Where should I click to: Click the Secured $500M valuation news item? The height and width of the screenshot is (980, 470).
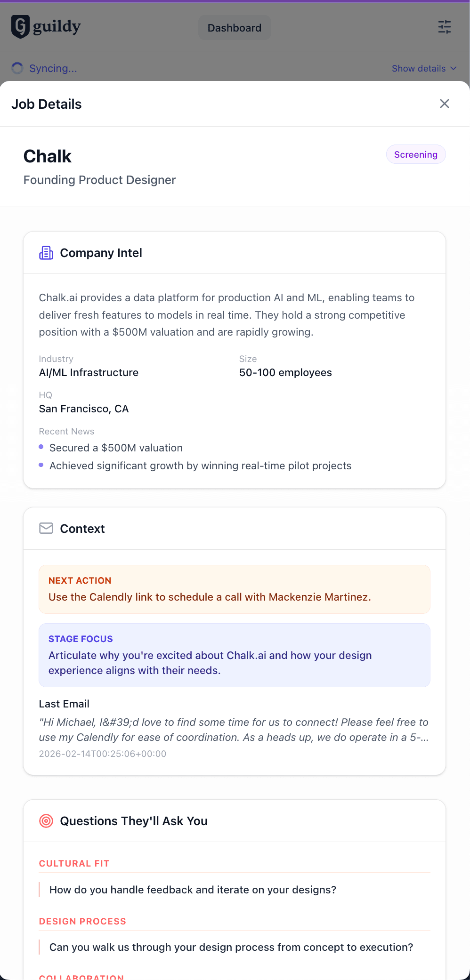point(116,448)
